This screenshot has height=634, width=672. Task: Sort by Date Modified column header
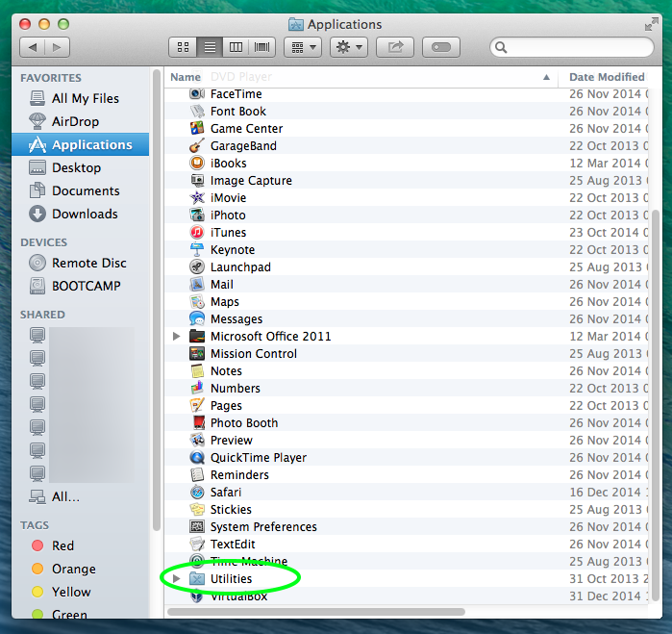(x=606, y=77)
